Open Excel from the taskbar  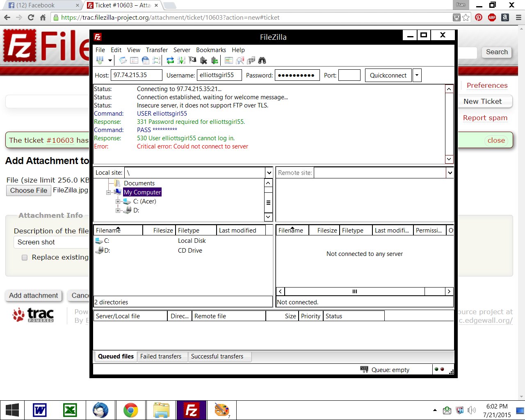click(x=70, y=410)
